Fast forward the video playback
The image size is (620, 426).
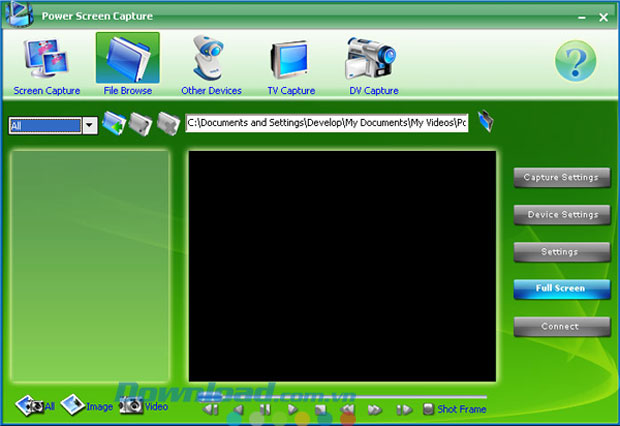click(375, 410)
